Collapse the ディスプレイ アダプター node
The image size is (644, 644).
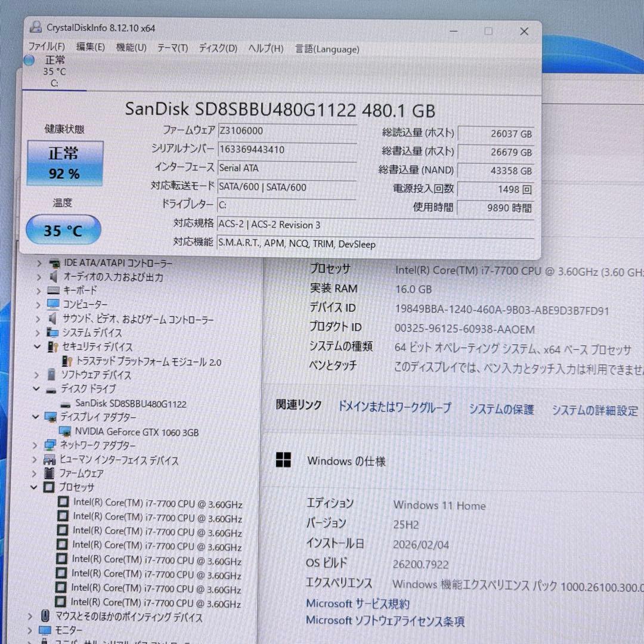tap(36, 417)
